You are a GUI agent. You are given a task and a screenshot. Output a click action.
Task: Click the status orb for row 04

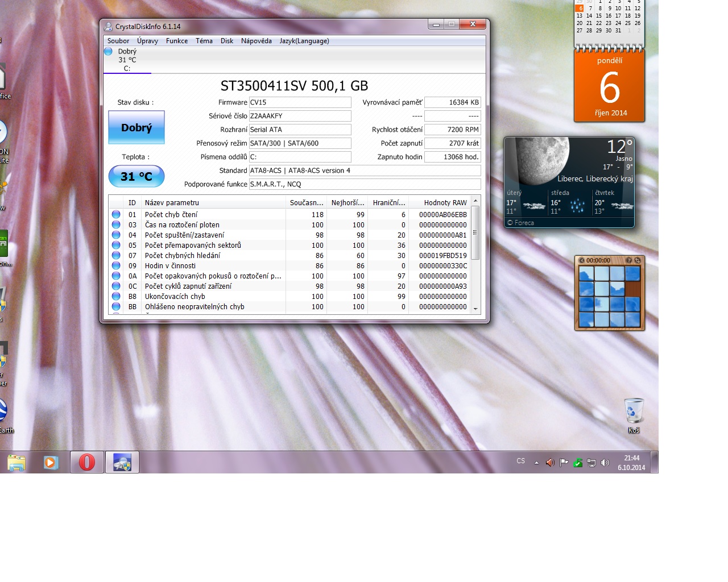coord(116,235)
